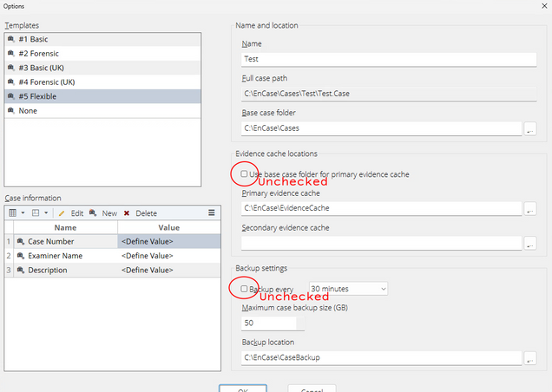Screen dimensions: 552x392
Task: Click the table view grid icon
Action: tap(13, 212)
